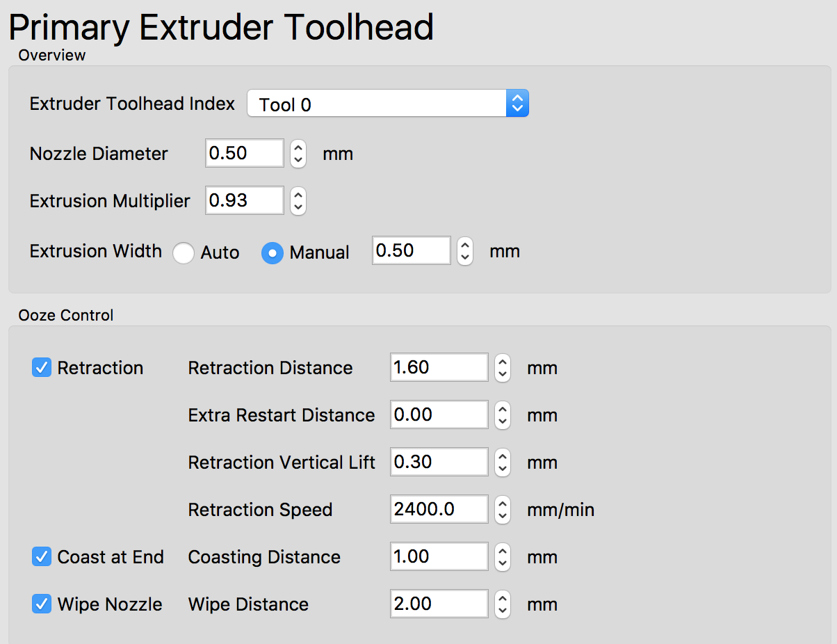This screenshot has height=644, width=837.
Task: Click the Retraction Speed input field
Action: (439, 509)
